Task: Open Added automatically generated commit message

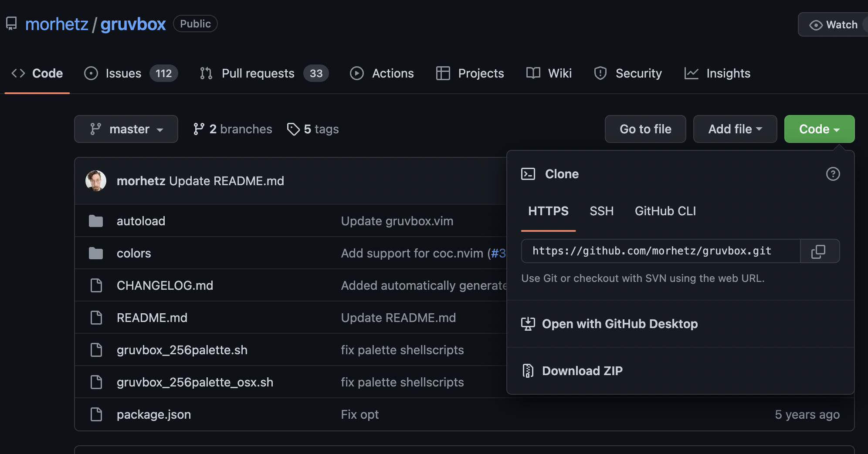Action: [x=424, y=285]
